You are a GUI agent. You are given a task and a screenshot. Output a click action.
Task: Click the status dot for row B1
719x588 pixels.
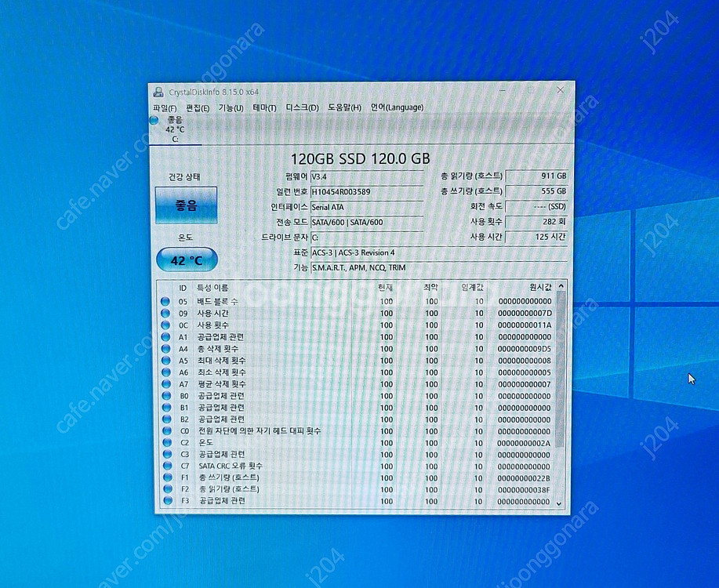click(x=166, y=408)
